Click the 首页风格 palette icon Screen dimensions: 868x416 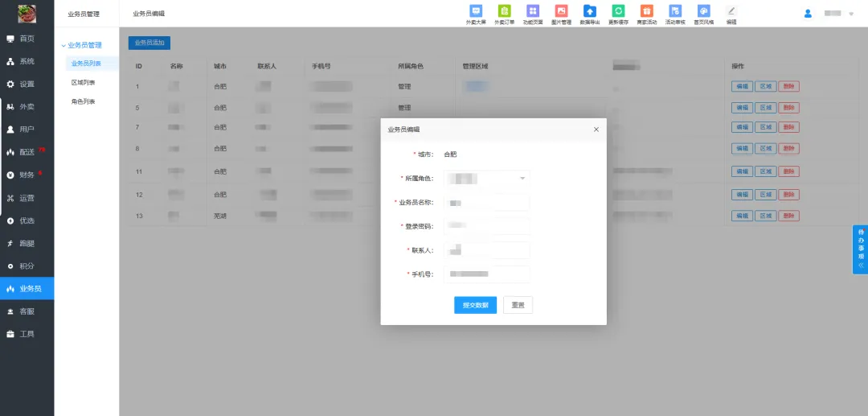[x=703, y=11]
